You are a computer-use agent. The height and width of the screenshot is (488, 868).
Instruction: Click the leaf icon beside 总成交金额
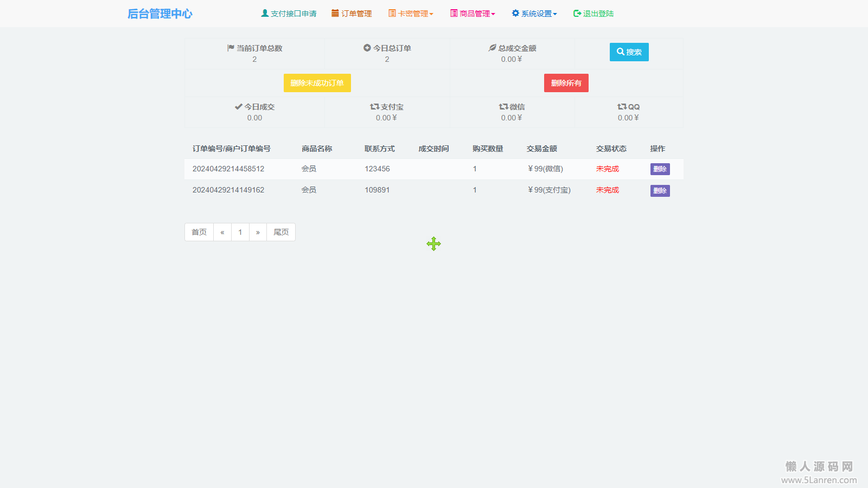[492, 48]
